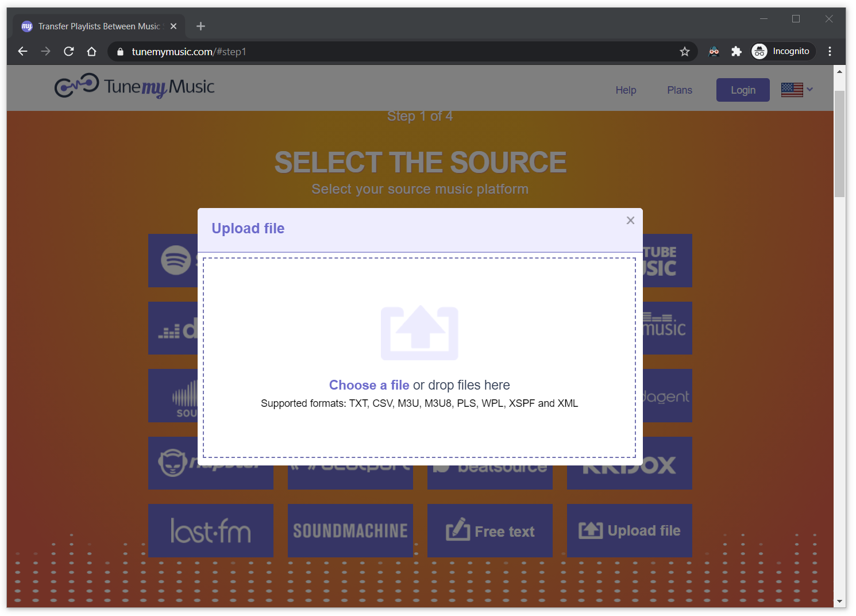Click the 'Step 1 of 4' text
This screenshot has width=856, height=616.
coord(420,116)
